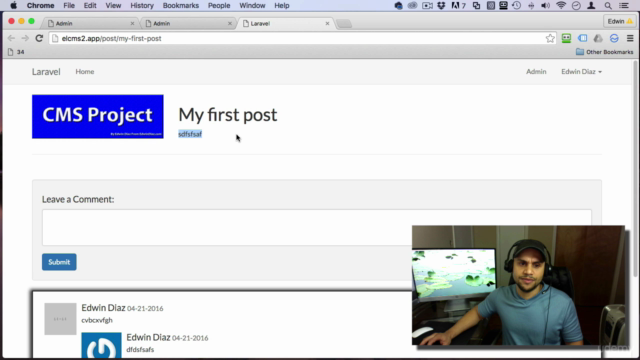The height and width of the screenshot is (360, 640).
Task: Open the People menu
Action: point(219,5)
